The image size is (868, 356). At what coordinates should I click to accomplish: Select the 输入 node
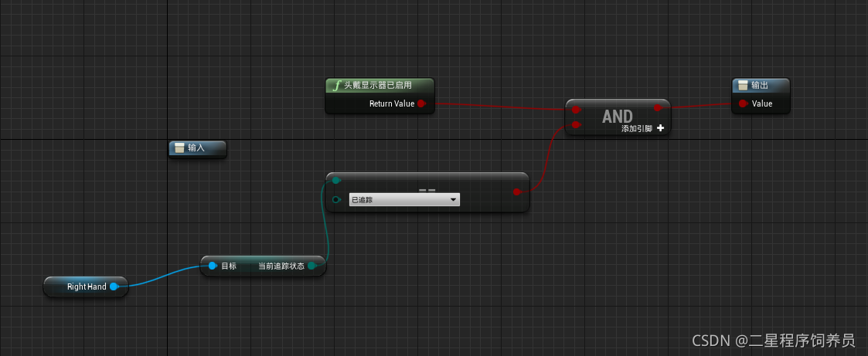point(198,149)
